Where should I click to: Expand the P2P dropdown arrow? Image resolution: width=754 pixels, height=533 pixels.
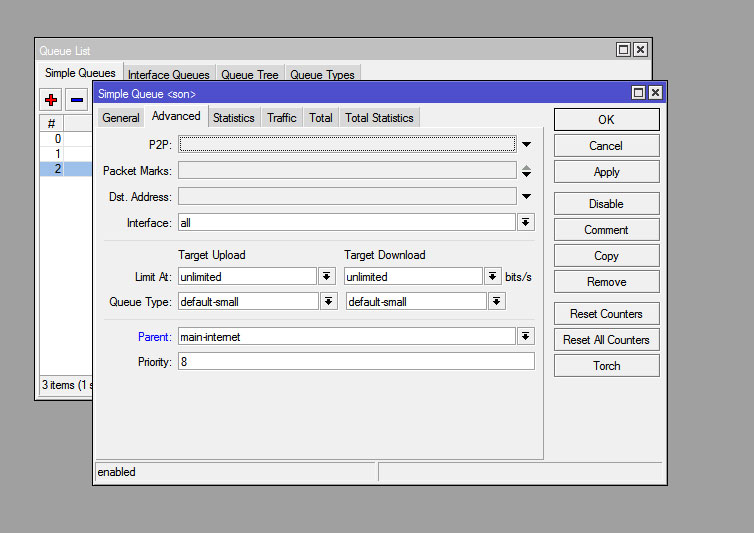pos(526,145)
